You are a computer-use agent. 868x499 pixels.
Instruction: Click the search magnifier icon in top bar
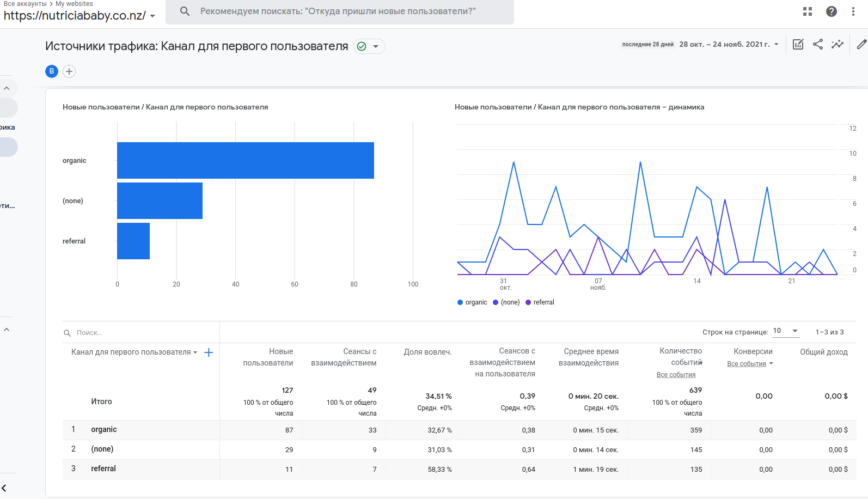[x=185, y=11]
